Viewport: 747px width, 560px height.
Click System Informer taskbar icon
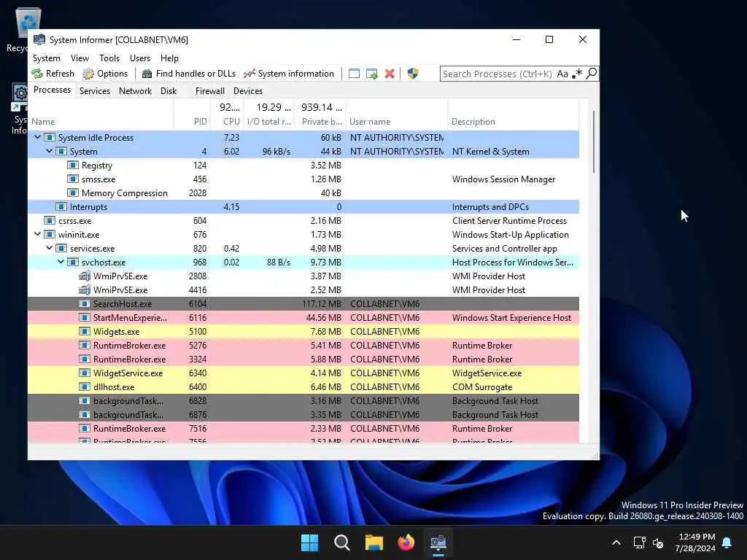click(x=438, y=542)
